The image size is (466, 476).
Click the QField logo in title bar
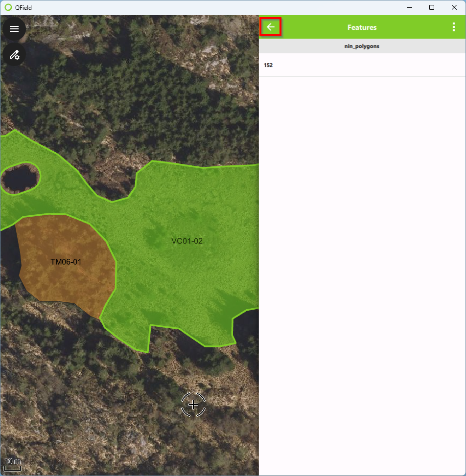8,8
